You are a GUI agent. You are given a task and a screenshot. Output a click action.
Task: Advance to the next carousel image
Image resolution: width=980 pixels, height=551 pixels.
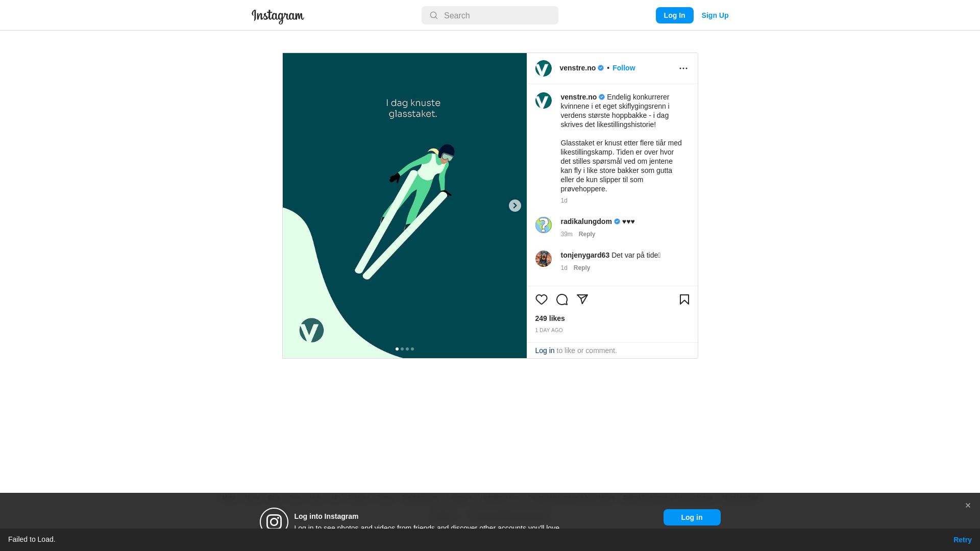(x=514, y=206)
